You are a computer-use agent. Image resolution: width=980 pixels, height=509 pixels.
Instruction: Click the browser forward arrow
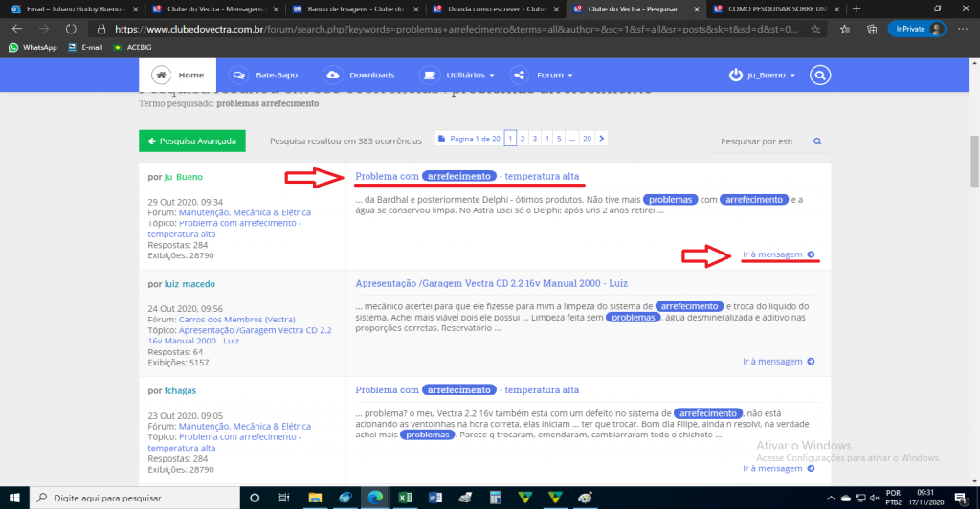coord(44,29)
